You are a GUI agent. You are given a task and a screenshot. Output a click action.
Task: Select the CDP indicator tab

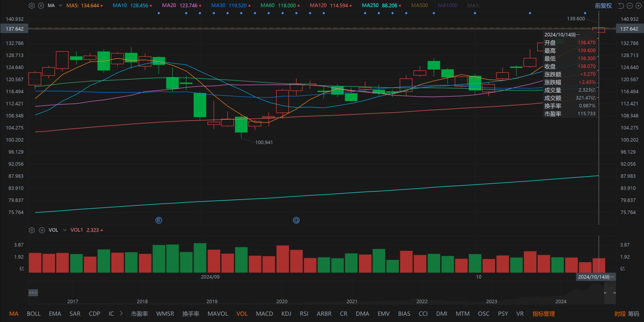click(94, 314)
